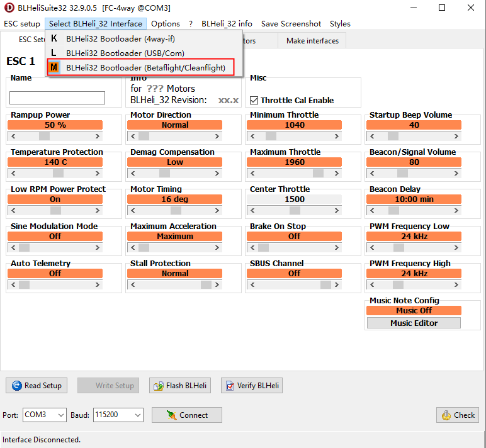Viewport: 486px width, 448px height.
Task: Increase Temperature Protection with right arrow
Action: [x=98, y=174]
